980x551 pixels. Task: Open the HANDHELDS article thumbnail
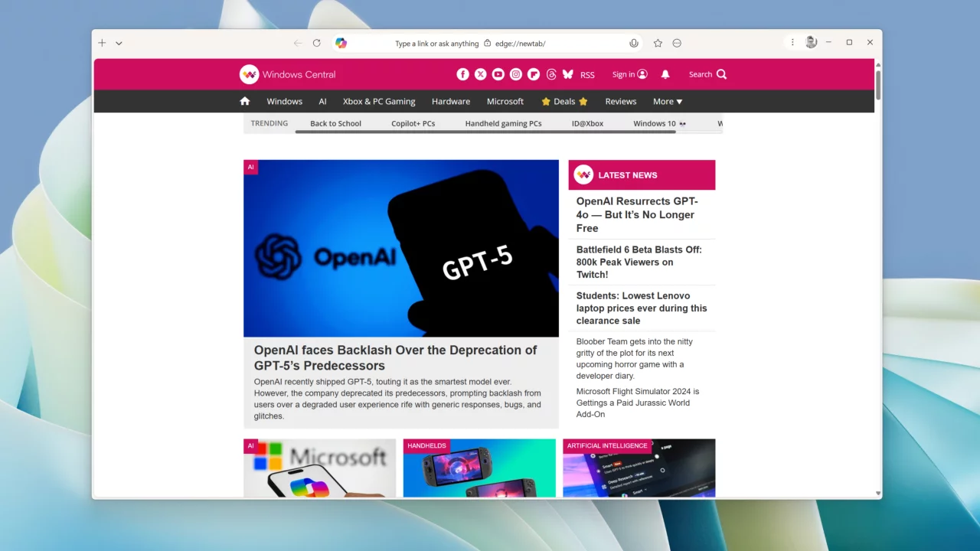(479, 468)
